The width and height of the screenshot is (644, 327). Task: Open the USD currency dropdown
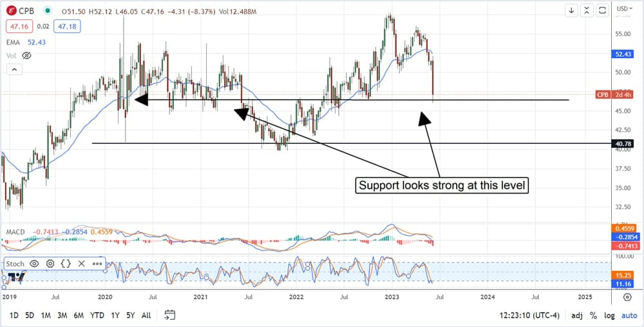point(623,9)
